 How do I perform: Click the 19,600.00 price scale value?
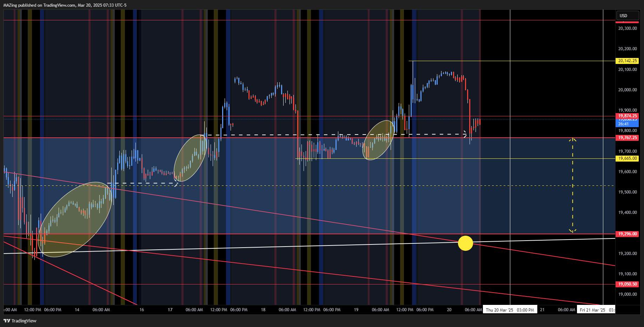[628, 172]
